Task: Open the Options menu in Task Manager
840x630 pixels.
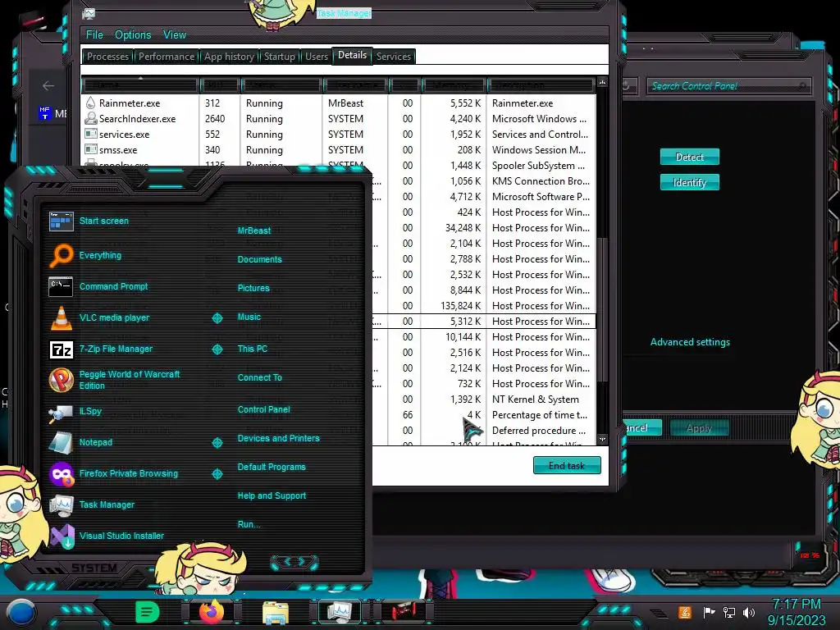Action: pyautogui.click(x=133, y=34)
